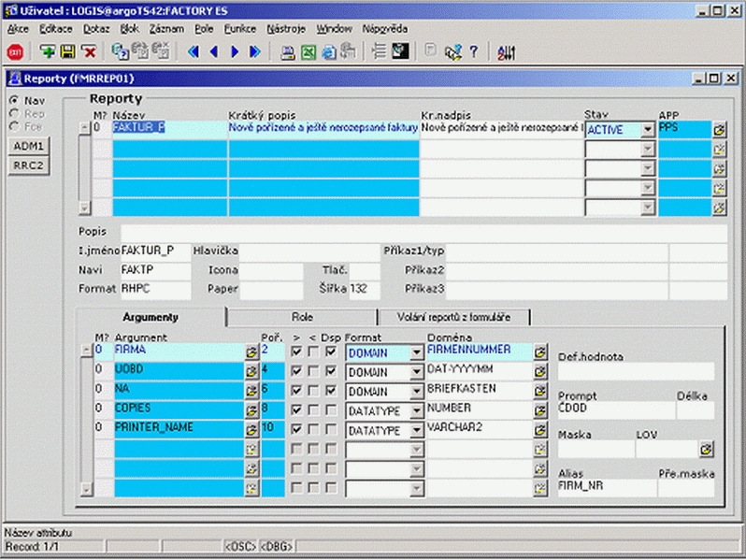Open the Stav dropdown showing ACTIVE
The image size is (746, 560).
pos(647,131)
